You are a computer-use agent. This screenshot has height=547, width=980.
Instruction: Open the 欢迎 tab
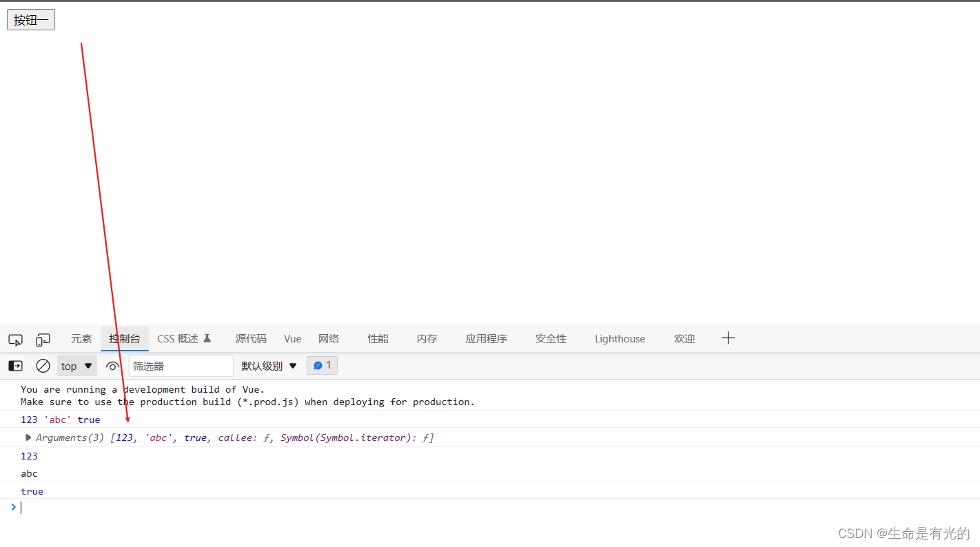tap(684, 339)
